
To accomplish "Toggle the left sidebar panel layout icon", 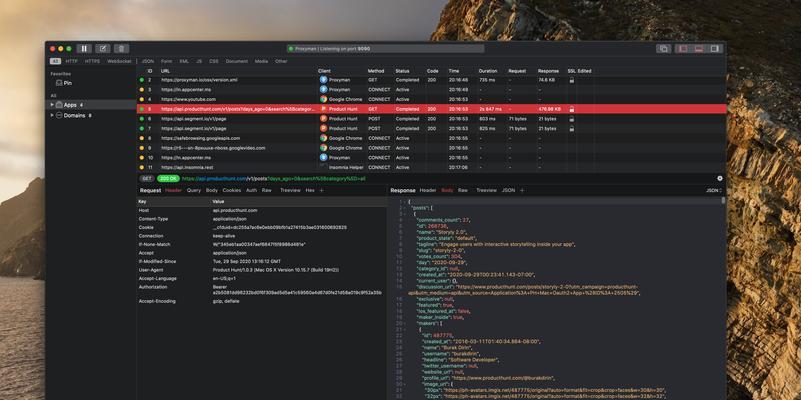I will tap(683, 49).
